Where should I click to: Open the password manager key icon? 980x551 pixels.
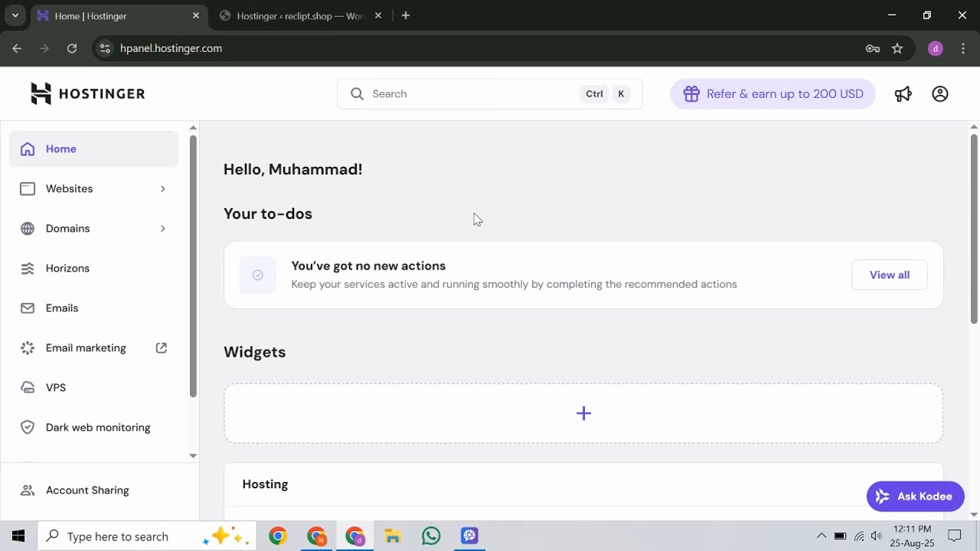tap(873, 48)
